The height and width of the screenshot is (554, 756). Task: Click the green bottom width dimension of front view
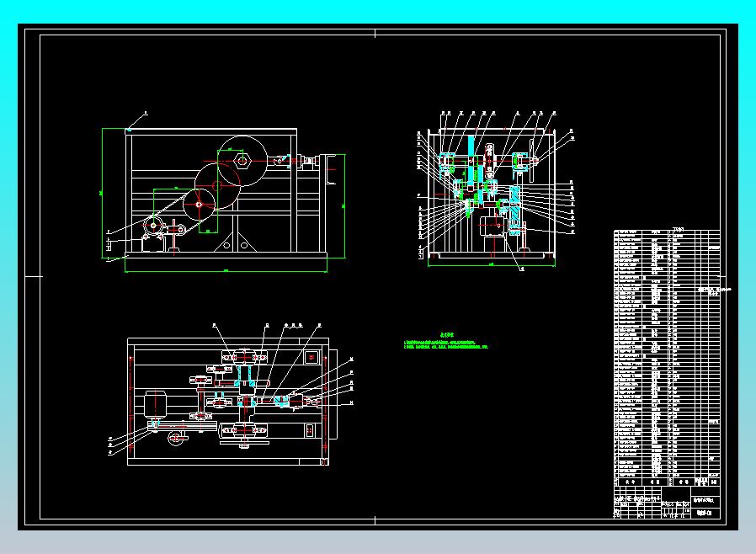[226, 271]
